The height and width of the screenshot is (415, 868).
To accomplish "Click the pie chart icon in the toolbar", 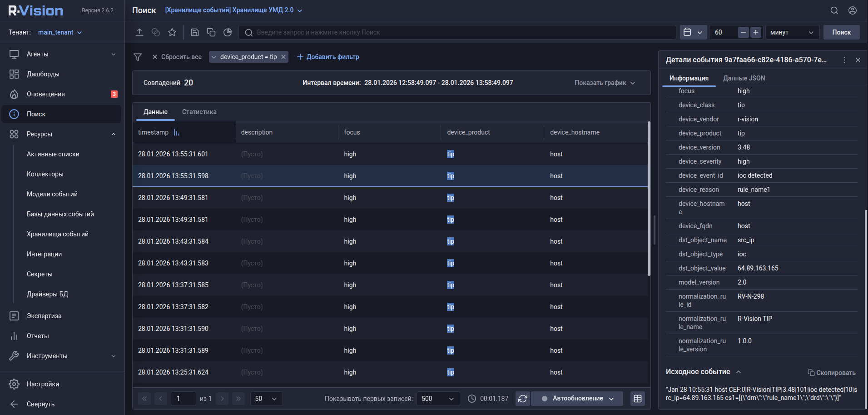I will pos(228,32).
